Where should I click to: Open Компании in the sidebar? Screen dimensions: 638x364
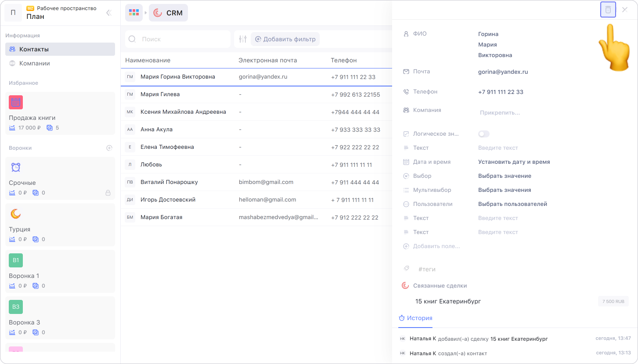coord(35,63)
